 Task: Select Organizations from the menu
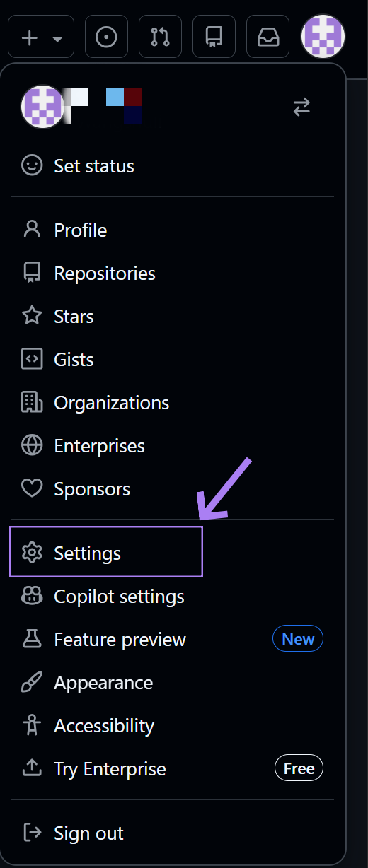pyautogui.click(x=172, y=403)
